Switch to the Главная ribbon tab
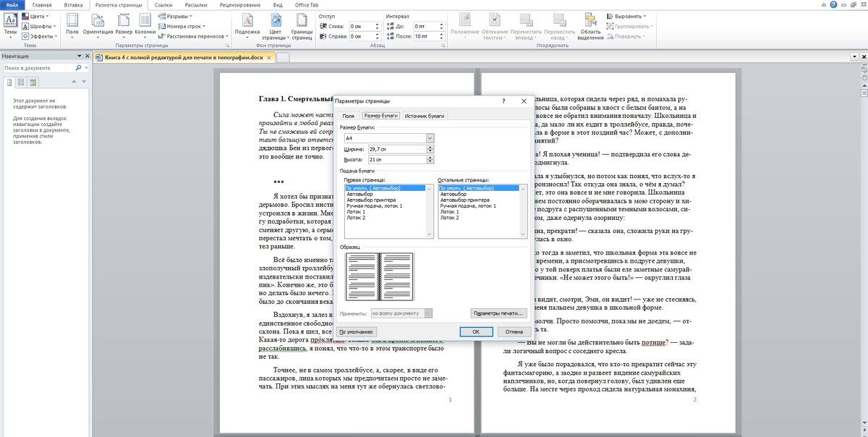 click(x=41, y=5)
